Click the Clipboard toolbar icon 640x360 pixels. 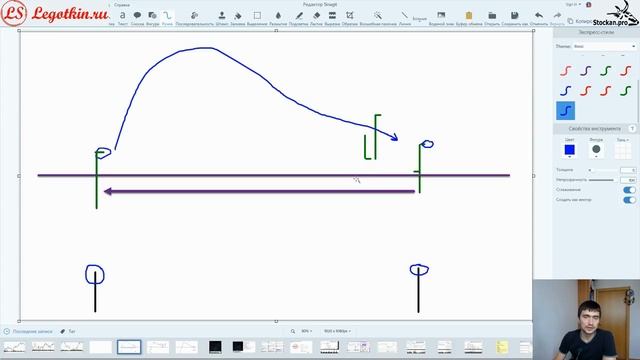469,18
